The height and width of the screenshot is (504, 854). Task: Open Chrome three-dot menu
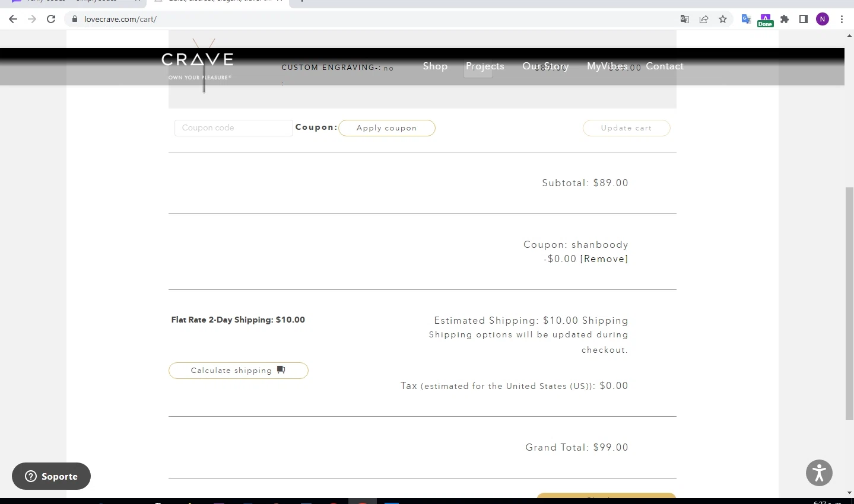(842, 19)
